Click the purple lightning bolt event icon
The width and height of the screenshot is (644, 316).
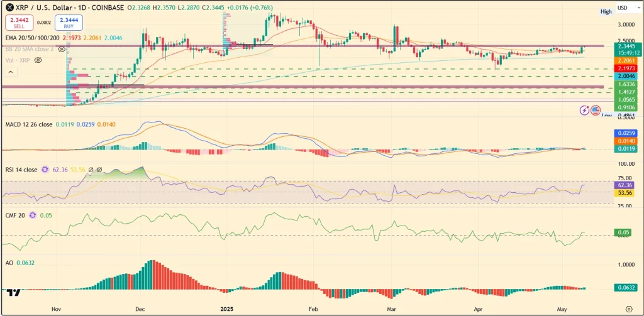[584, 110]
